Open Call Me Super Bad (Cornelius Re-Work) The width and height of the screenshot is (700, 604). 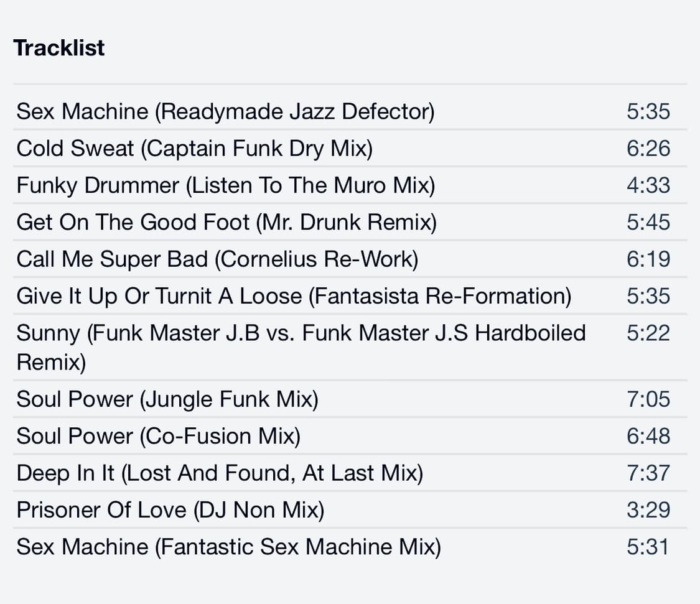(x=217, y=259)
